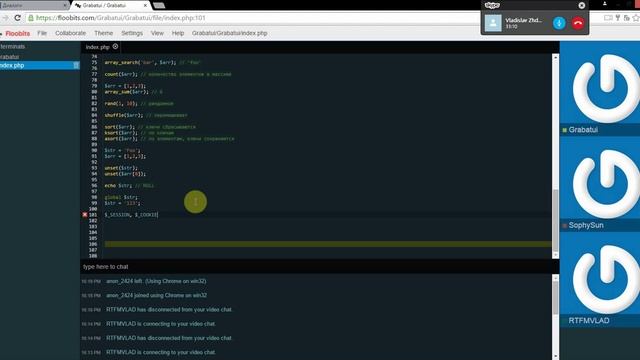Click the green status dot beside Grabatui

click(x=564, y=130)
